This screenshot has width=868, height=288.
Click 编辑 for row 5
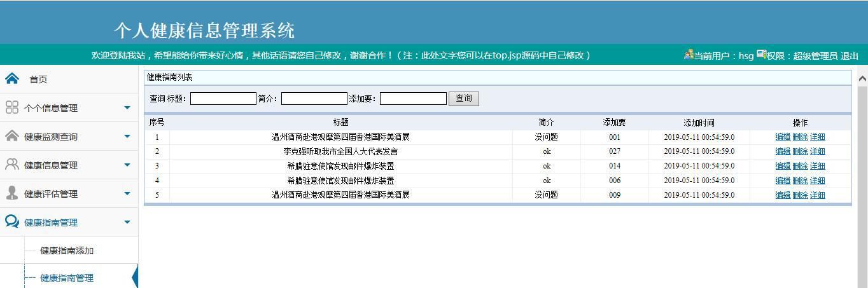click(783, 195)
